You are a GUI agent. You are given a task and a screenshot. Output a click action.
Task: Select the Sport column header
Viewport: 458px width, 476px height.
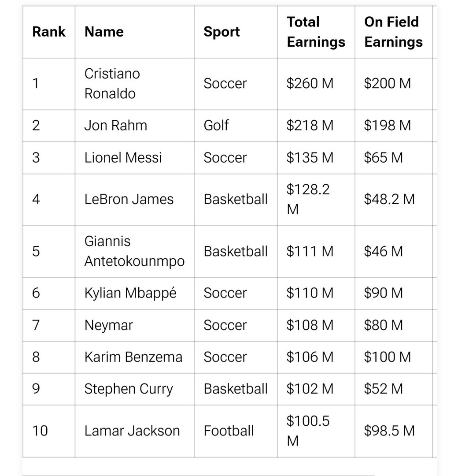tap(222, 32)
